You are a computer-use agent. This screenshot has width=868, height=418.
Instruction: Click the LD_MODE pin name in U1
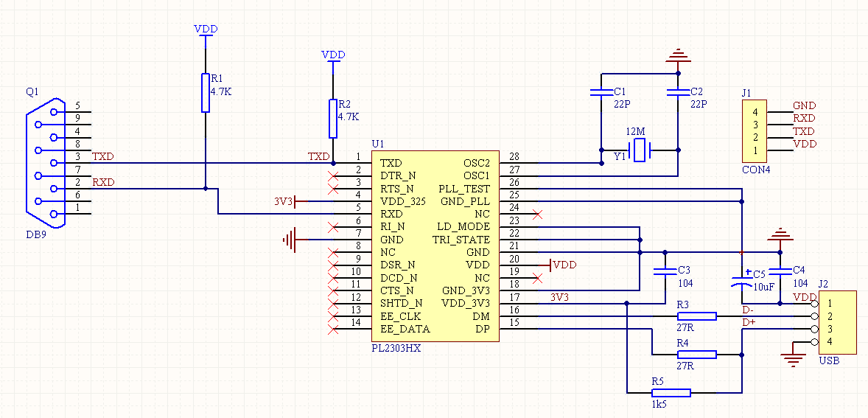pyautogui.click(x=464, y=226)
